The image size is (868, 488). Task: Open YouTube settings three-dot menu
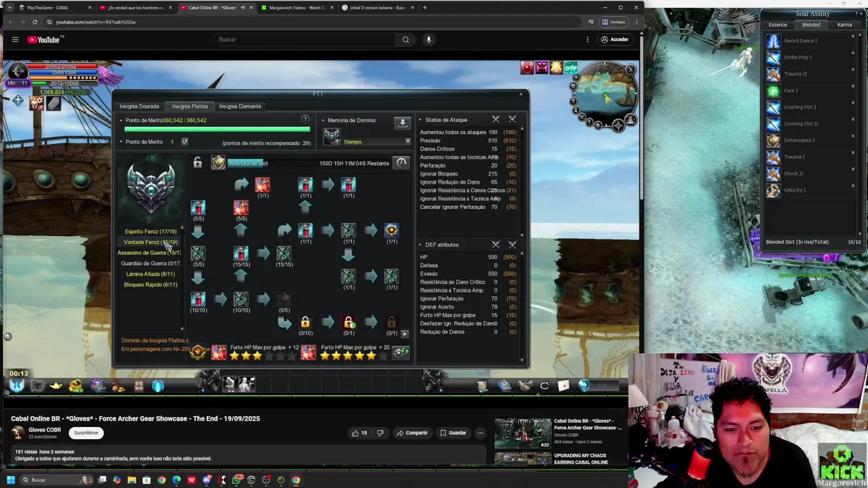[587, 39]
